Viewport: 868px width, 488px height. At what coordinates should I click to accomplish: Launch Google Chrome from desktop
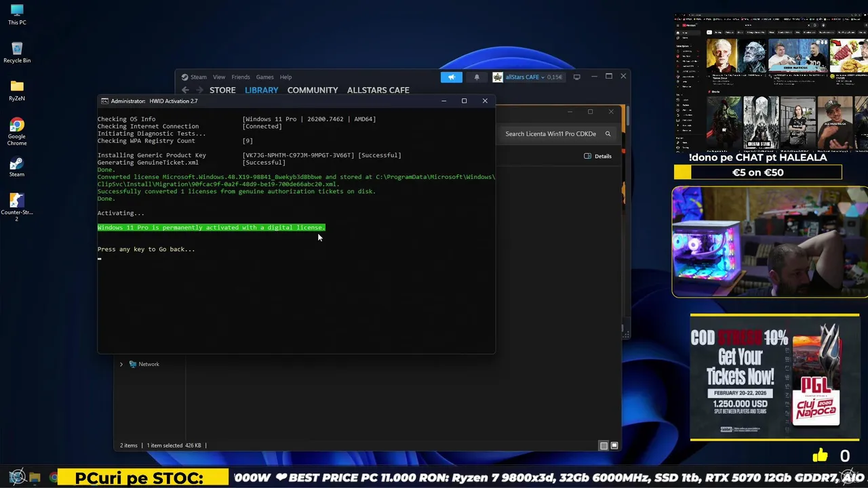17,131
